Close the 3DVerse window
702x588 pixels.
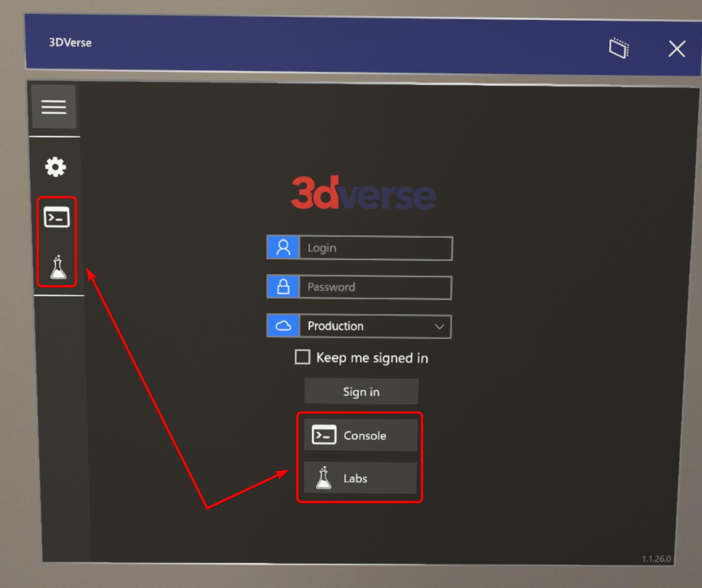[677, 49]
